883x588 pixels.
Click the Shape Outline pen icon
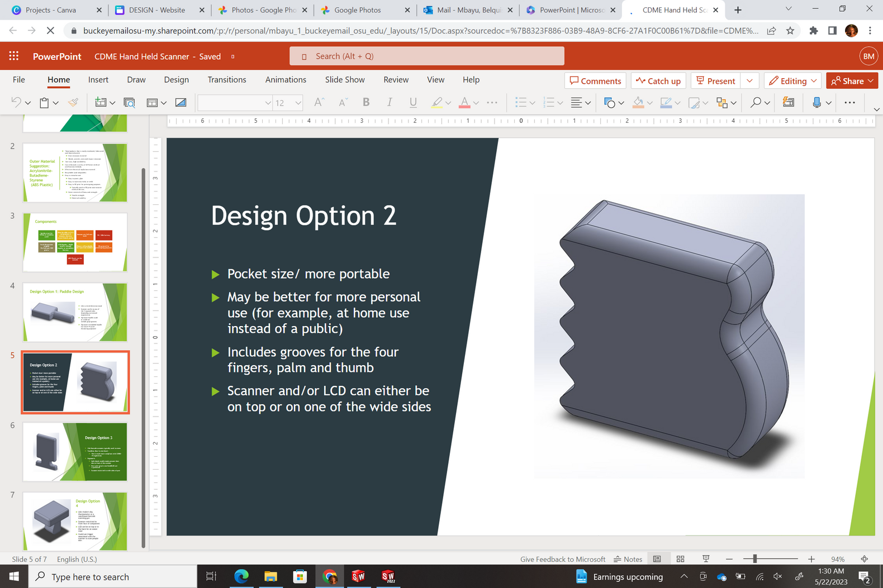[666, 102]
